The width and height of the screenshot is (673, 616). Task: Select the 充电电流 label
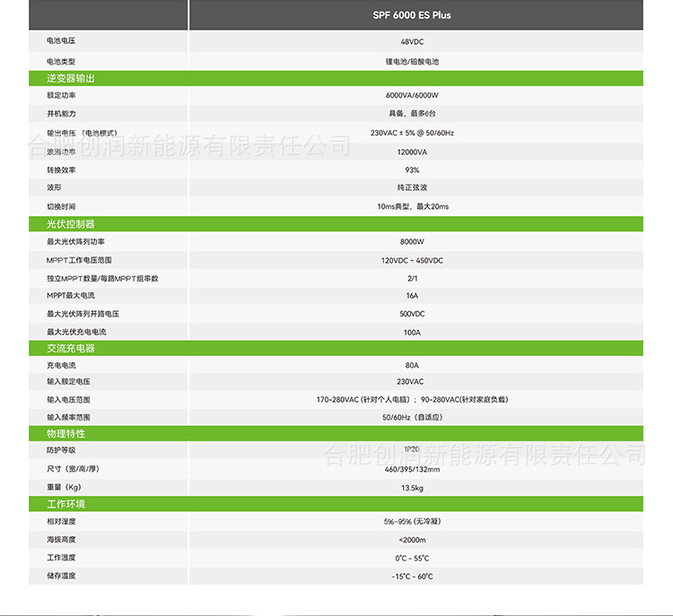pyautogui.click(x=61, y=366)
